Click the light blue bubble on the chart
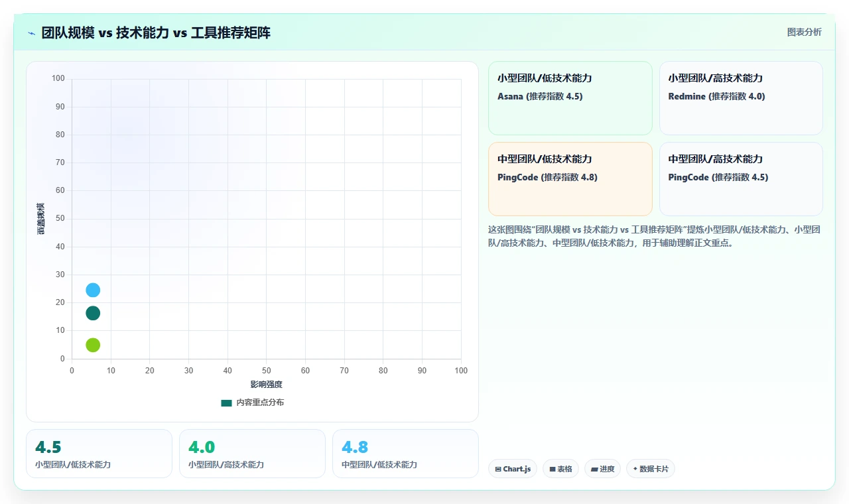Viewport: 849px width, 504px height. pos(93,290)
